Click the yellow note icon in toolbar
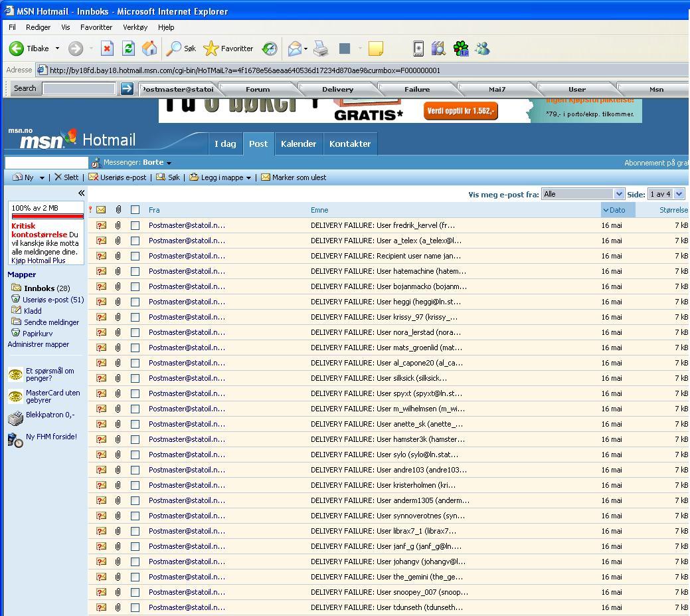Screen dimensions: 690x616 [375, 49]
